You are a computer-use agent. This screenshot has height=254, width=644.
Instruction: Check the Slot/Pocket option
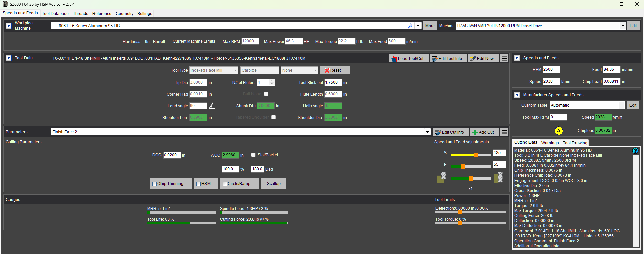point(254,155)
